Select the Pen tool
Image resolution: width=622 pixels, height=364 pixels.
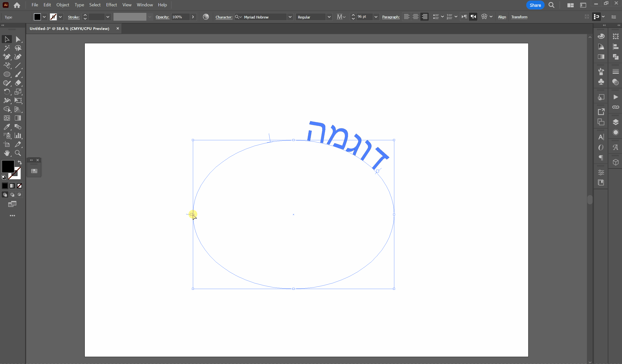click(x=6, y=57)
